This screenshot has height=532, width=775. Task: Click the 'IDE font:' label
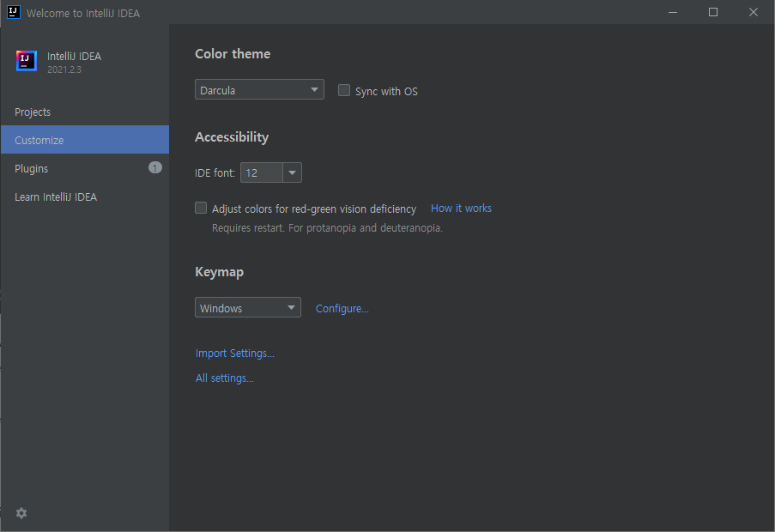[x=215, y=172]
